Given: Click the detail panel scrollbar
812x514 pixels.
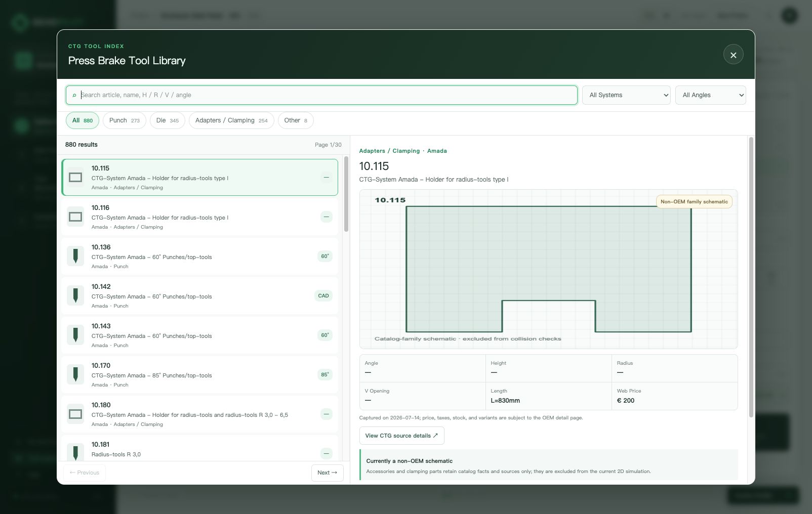Looking at the screenshot, I should tap(751, 277).
